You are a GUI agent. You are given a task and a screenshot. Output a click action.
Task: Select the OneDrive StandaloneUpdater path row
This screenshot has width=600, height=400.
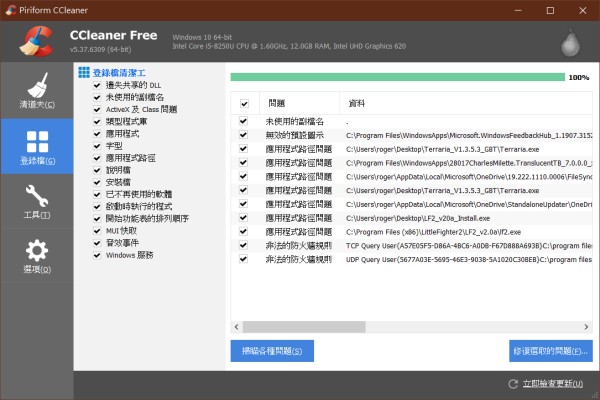pos(411,204)
